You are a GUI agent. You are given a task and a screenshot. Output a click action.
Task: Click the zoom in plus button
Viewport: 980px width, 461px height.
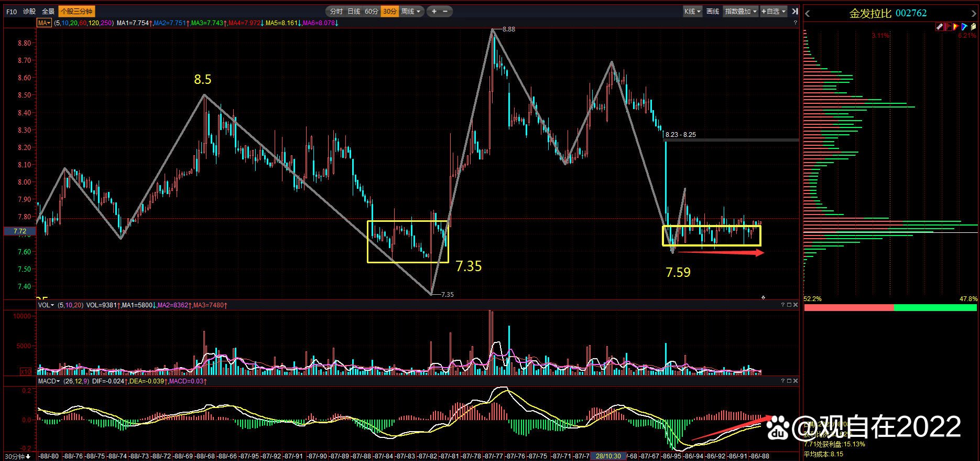coord(434,11)
